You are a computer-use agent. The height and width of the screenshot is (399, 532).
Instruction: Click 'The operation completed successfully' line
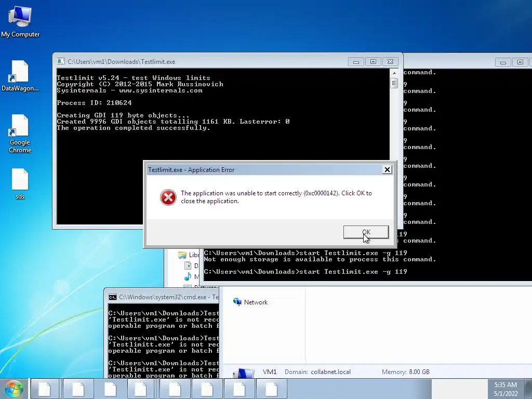[x=134, y=128]
